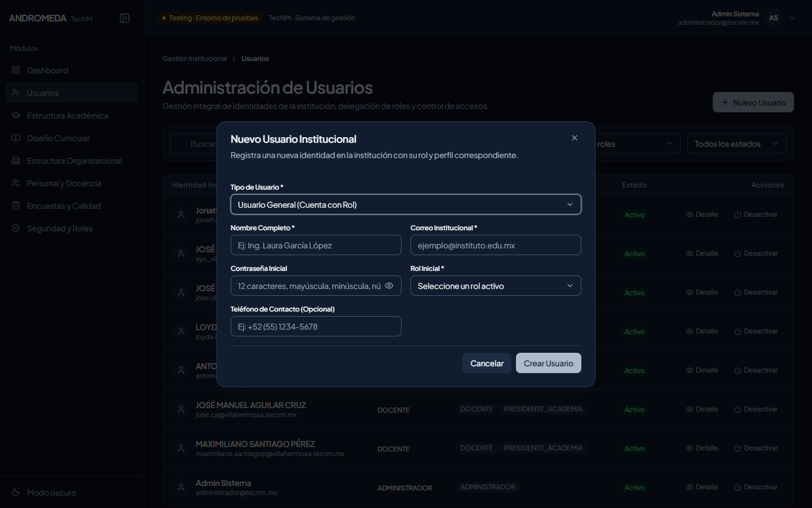Open the Tipo de Usuario dropdown
Image resolution: width=812 pixels, height=508 pixels.
pos(406,204)
